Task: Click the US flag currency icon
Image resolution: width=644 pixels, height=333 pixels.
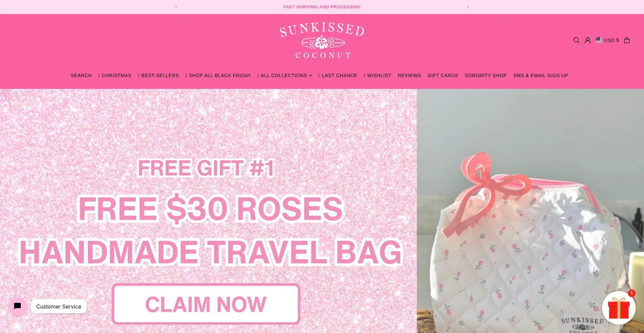Action: pyautogui.click(x=599, y=40)
